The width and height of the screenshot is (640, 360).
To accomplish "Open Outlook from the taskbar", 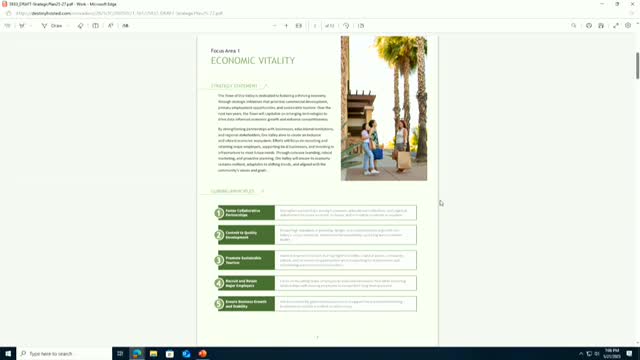I will tap(186, 353).
